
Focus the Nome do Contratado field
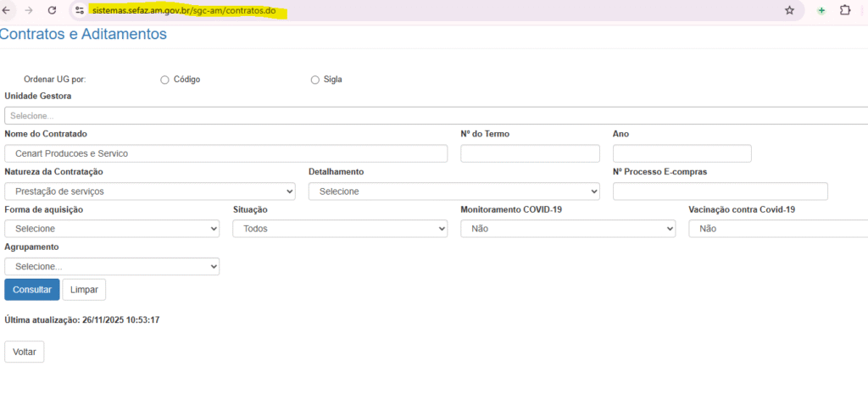(x=225, y=153)
